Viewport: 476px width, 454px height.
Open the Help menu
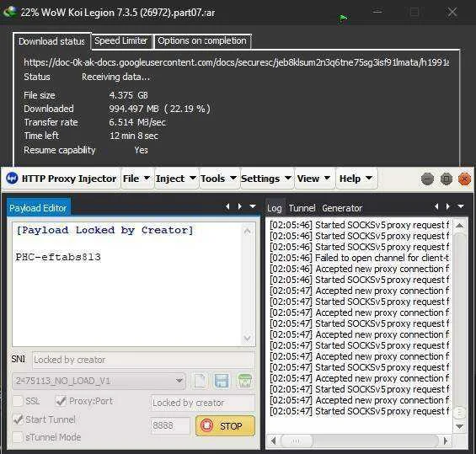coord(356,179)
